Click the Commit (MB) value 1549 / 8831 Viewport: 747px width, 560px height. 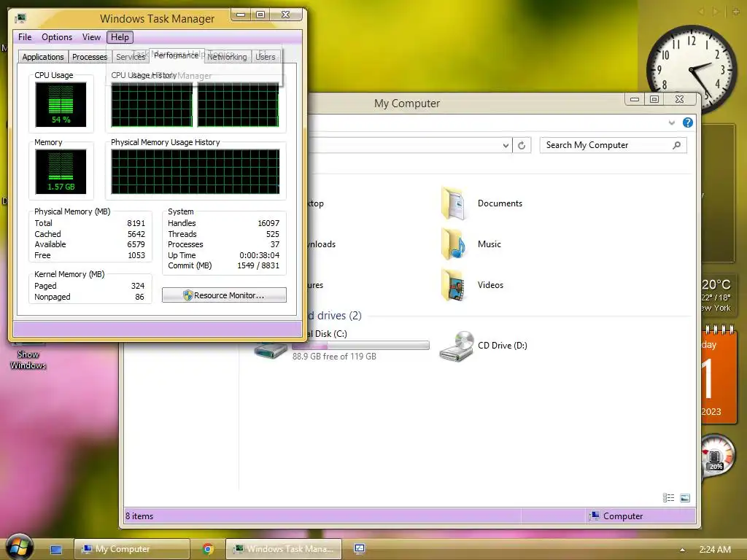[258, 265]
